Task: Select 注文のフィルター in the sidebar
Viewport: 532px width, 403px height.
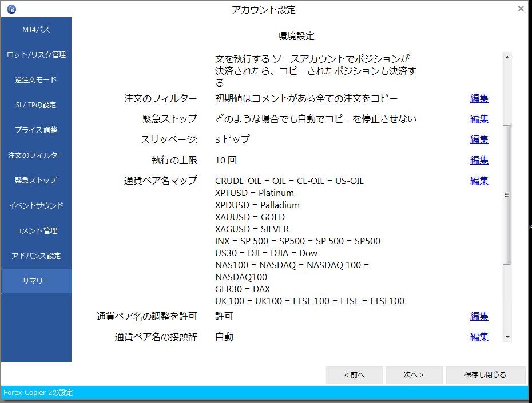Action: point(36,155)
